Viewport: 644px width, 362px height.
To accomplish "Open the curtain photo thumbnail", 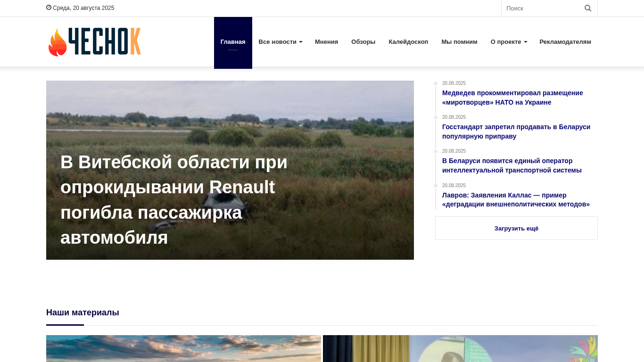I will tap(460, 348).
